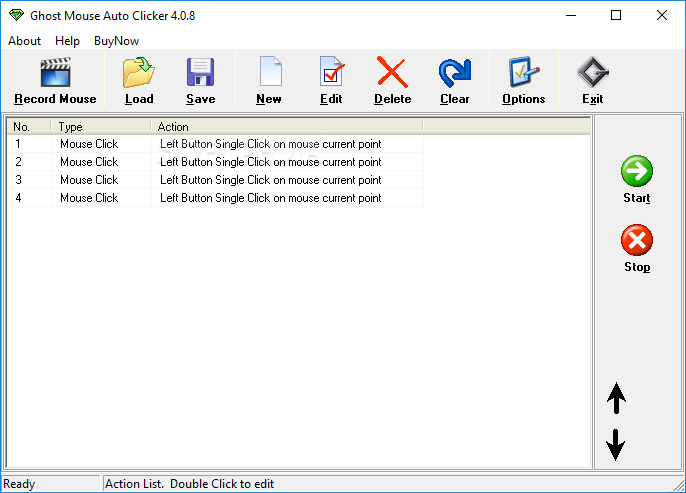Click row 4 Left Button Single Click action
Viewport: 686px width, 493px height.
click(271, 198)
